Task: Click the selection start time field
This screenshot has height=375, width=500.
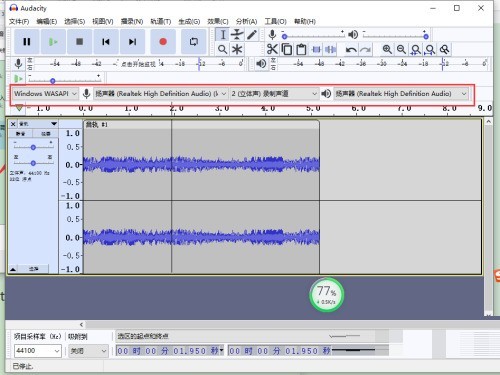Action: coord(170,351)
